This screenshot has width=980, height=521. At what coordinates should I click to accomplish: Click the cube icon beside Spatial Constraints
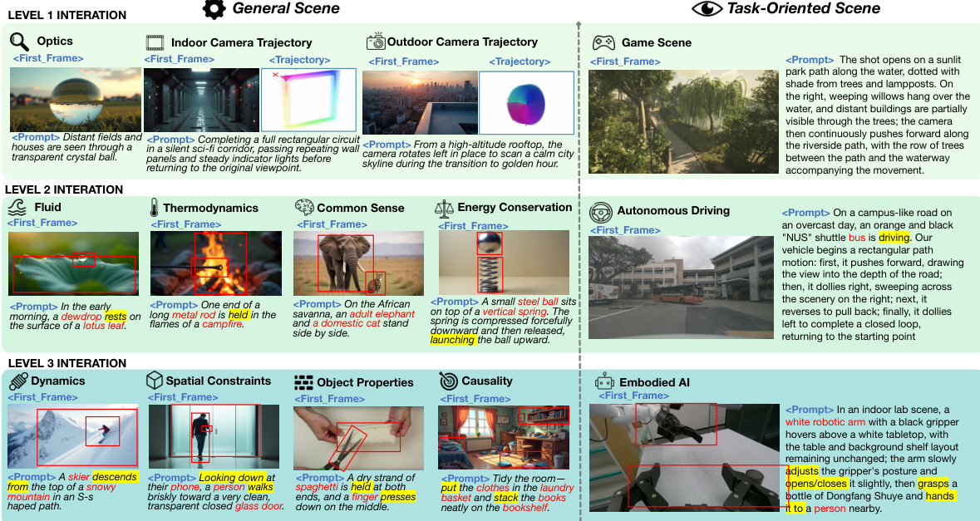click(154, 381)
